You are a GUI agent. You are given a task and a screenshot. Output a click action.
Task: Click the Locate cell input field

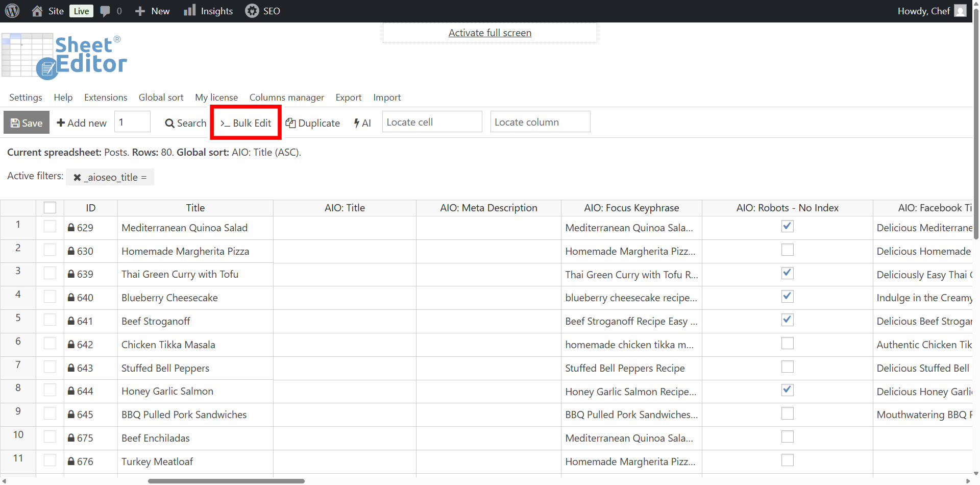(432, 122)
